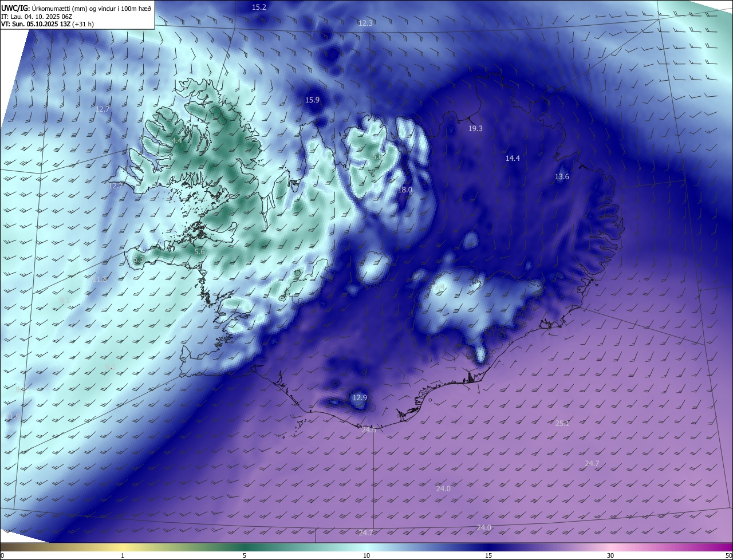Click the pink colorbar segment above 30
Image resolution: width=733 pixels, height=560 pixels.
[x=610, y=547]
